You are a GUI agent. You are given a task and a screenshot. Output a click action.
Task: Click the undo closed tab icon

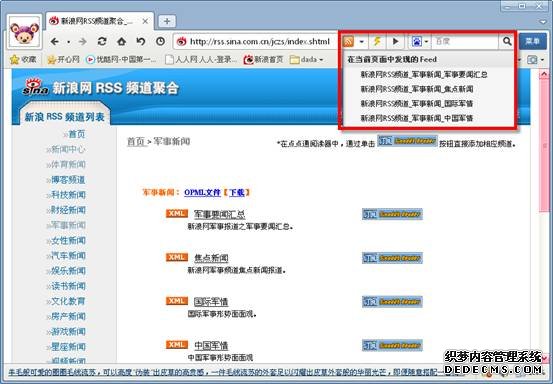(141, 42)
